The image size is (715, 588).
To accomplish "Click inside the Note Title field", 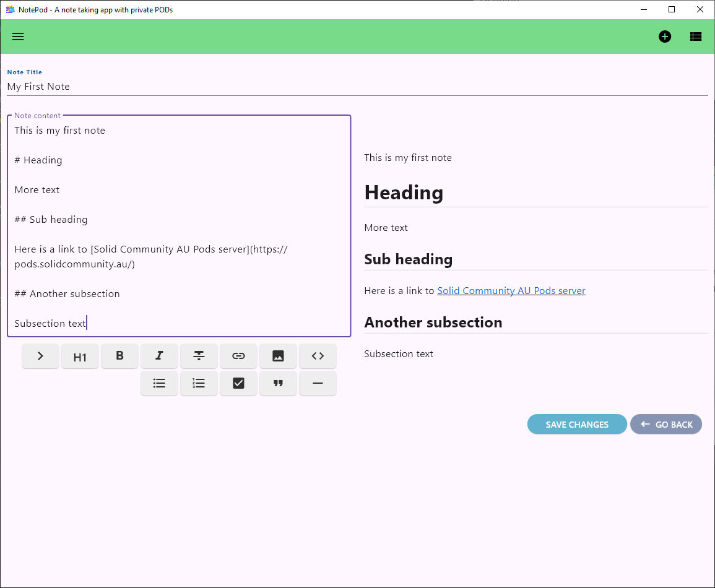I will point(248,86).
